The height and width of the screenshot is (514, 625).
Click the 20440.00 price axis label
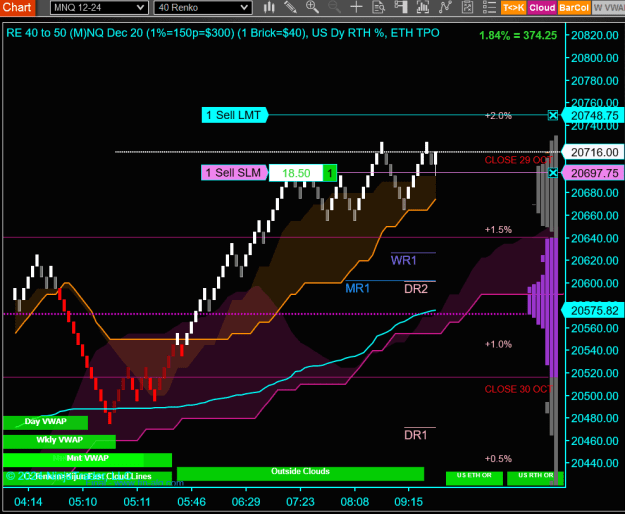(x=595, y=463)
